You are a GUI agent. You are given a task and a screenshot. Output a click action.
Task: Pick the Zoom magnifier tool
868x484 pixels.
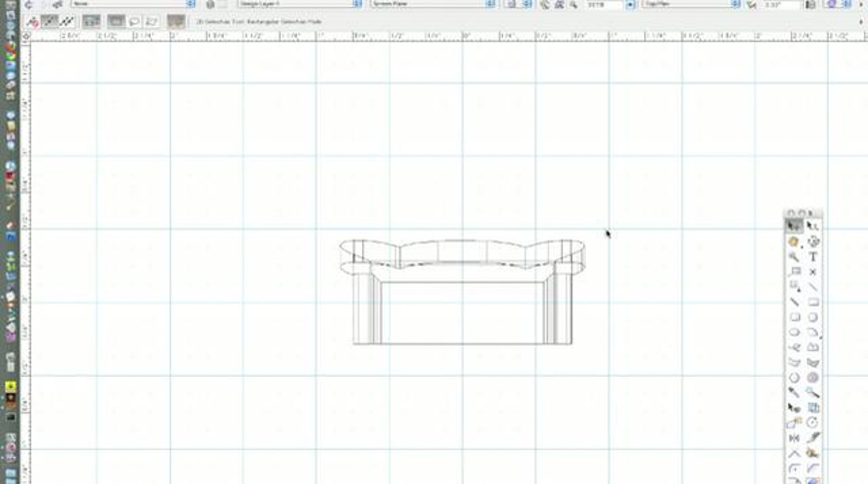click(x=794, y=257)
